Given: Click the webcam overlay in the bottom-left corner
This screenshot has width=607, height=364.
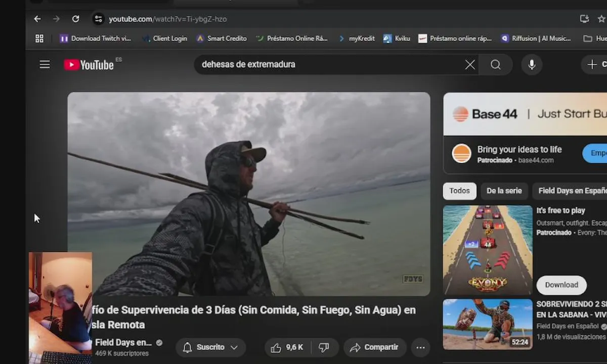Looking at the screenshot, I should tap(61, 308).
